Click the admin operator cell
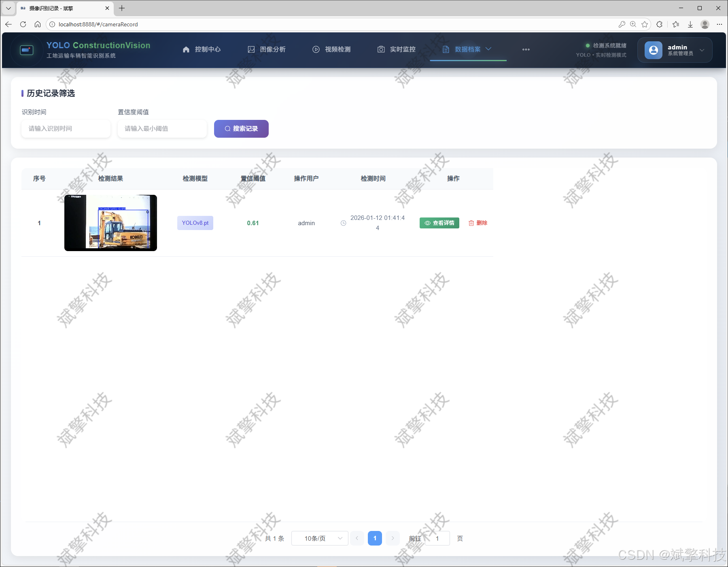The height and width of the screenshot is (567, 728). 306,223
